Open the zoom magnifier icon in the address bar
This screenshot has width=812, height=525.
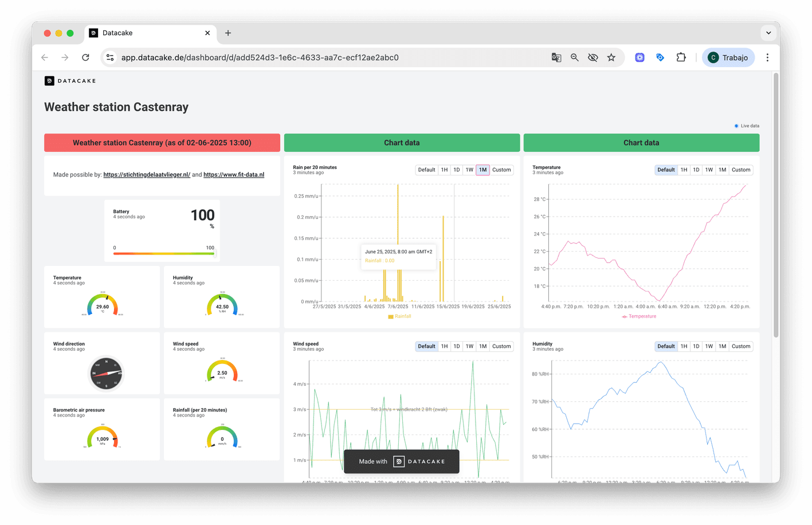[575, 57]
